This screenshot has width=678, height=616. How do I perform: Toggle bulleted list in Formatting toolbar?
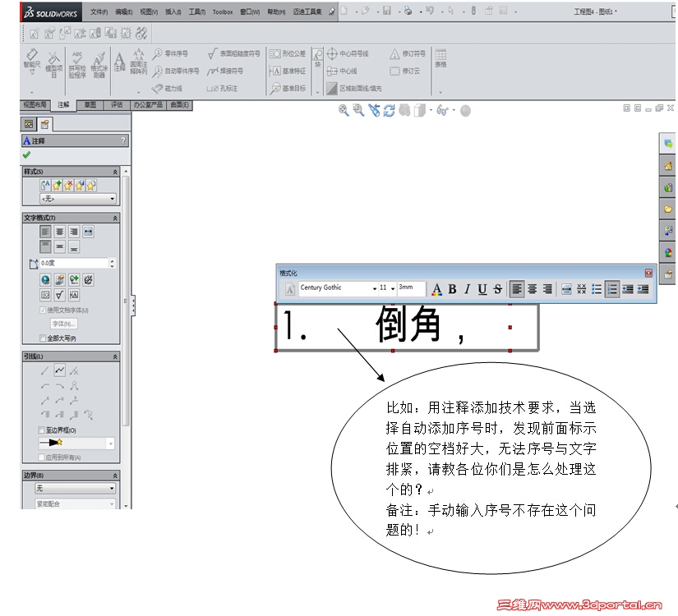[597, 289]
